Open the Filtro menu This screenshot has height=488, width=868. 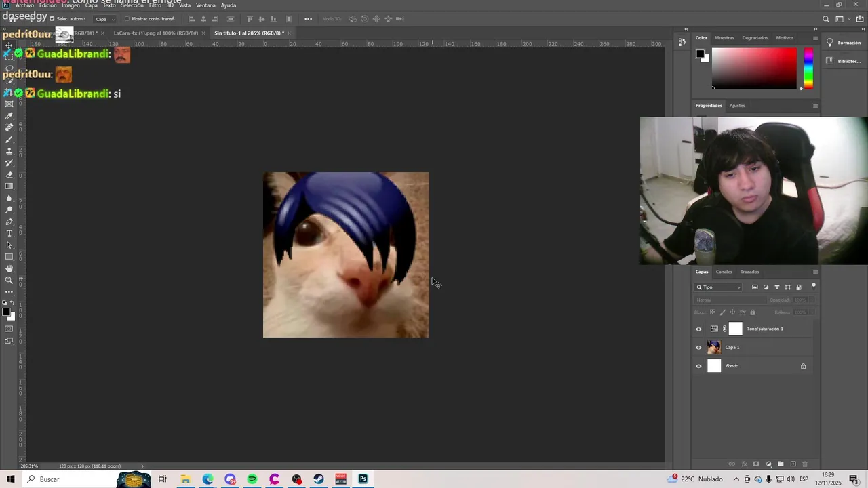(155, 5)
